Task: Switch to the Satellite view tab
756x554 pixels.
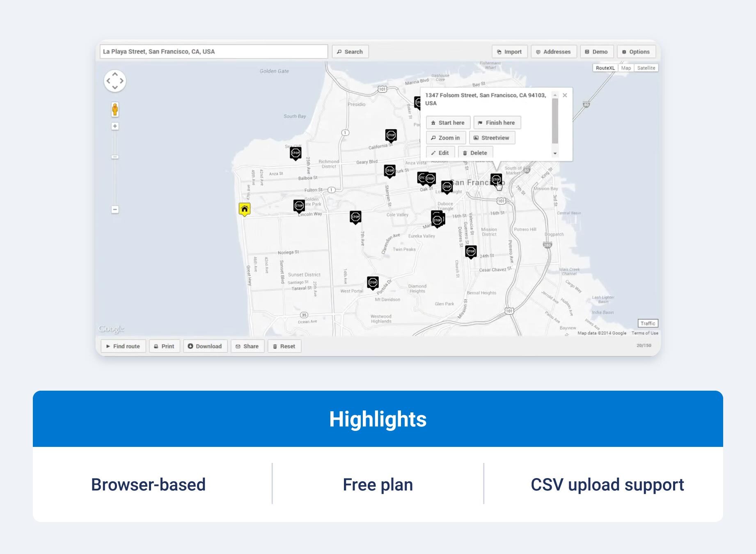Action: (x=646, y=68)
